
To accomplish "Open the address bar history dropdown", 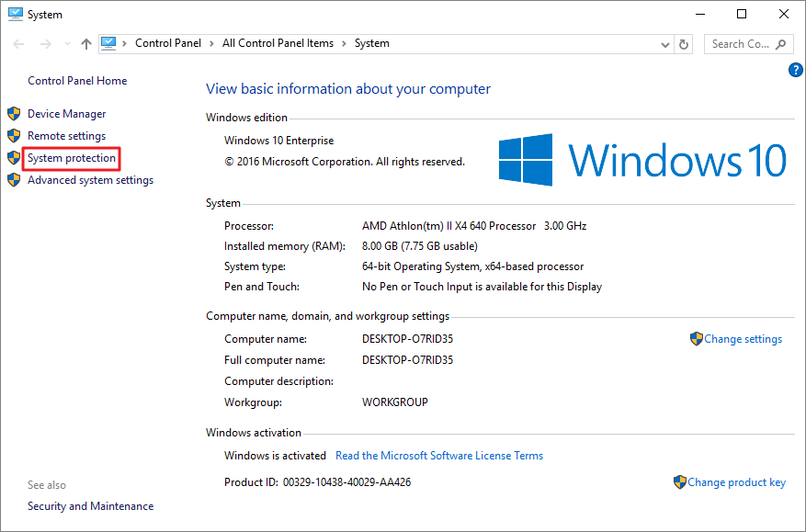I will (665, 45).
